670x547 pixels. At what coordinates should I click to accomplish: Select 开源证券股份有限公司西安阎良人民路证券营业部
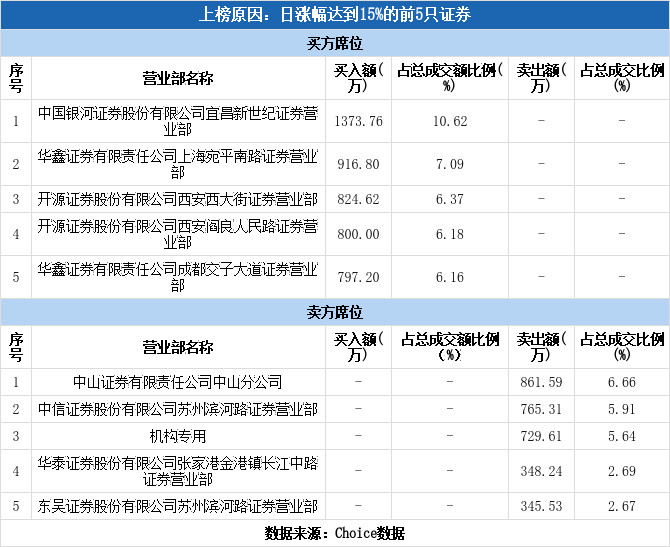click(x=178, y=234)
